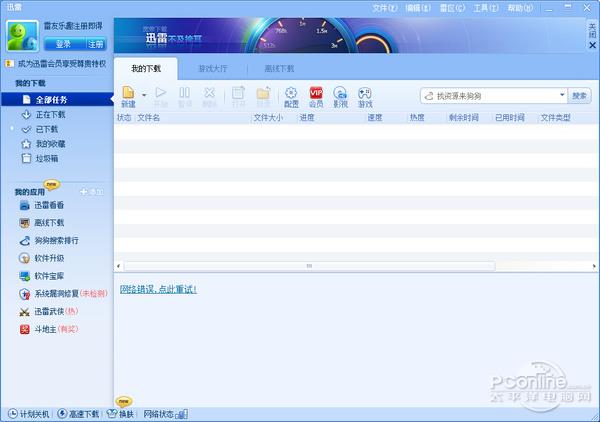Click the 目录 folder toolbar icon
600x422 pixels.
click(x=263, y=97)
